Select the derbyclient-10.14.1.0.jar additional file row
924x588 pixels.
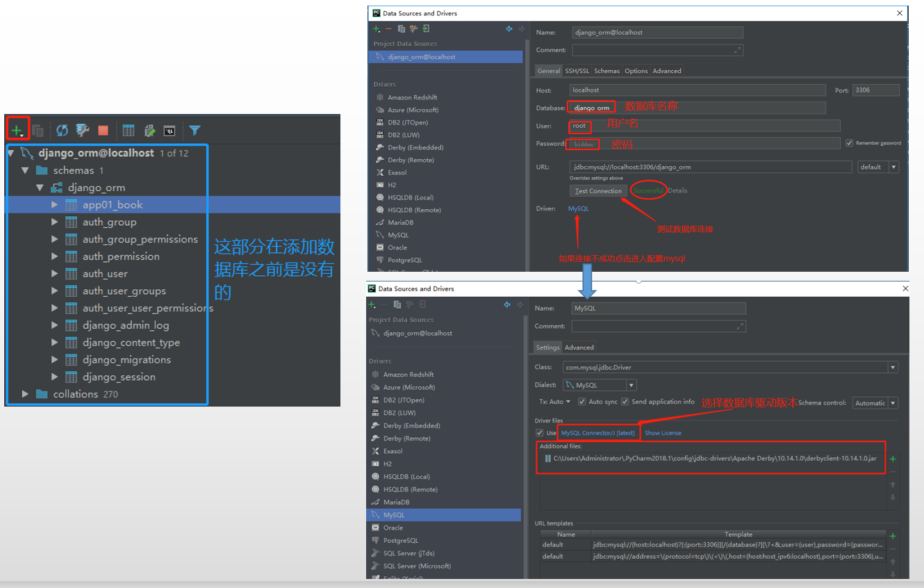pos(711,458)
